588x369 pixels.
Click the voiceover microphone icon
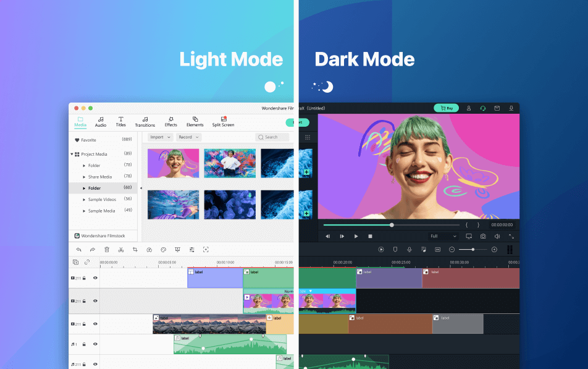click(x=409, y=250)
